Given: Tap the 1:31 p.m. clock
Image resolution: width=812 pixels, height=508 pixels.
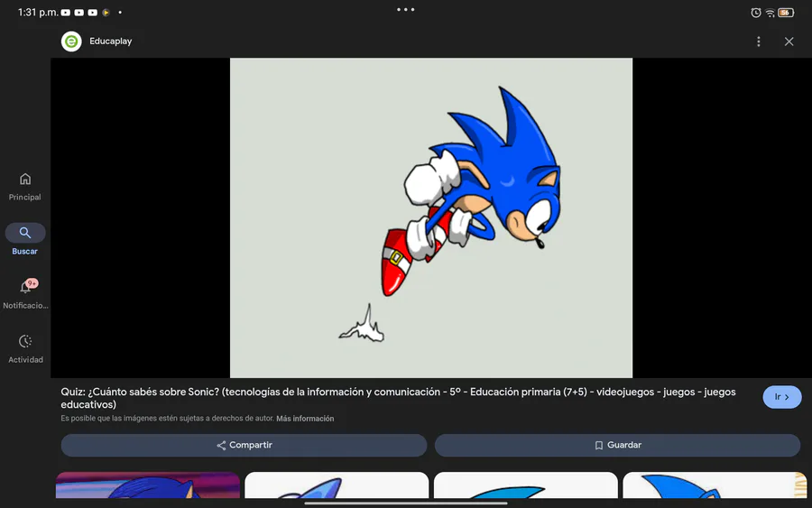Looking at the screenshot, I should pyautogui.click(x=38, y=12).
